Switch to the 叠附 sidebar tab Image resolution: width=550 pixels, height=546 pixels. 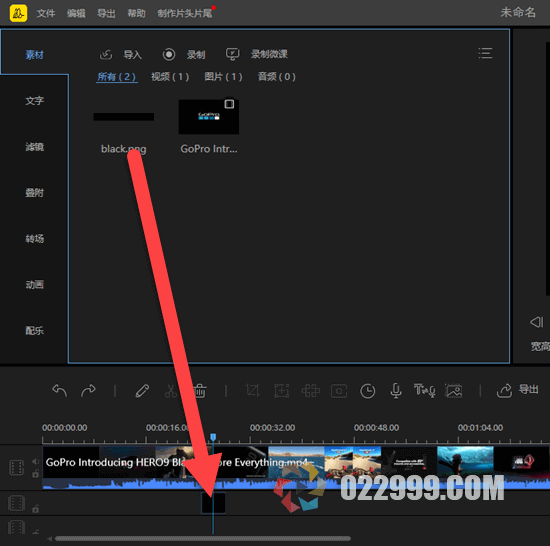click(x=34, y=193)
